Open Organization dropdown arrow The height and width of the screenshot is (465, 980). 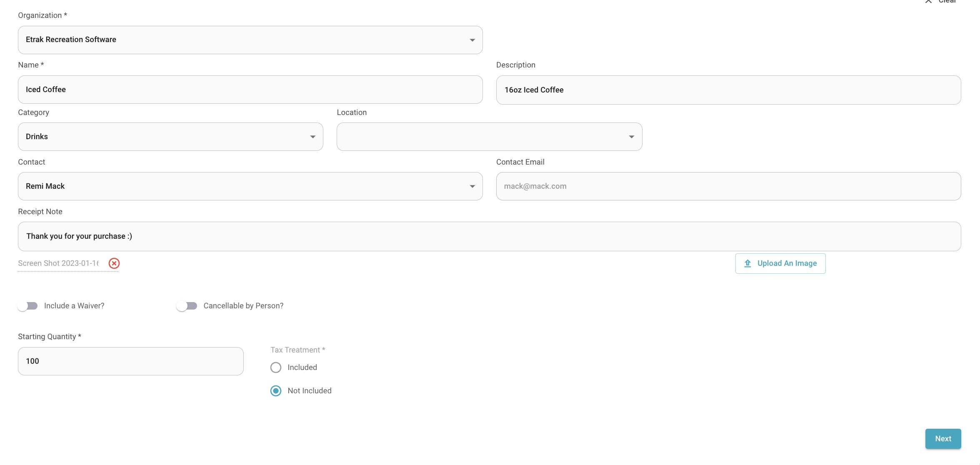472,40
